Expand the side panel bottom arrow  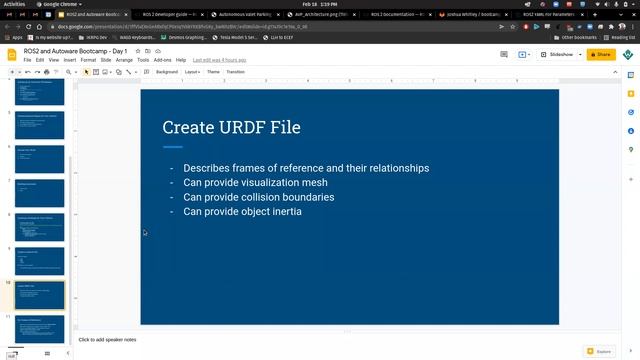pos(631,351)
